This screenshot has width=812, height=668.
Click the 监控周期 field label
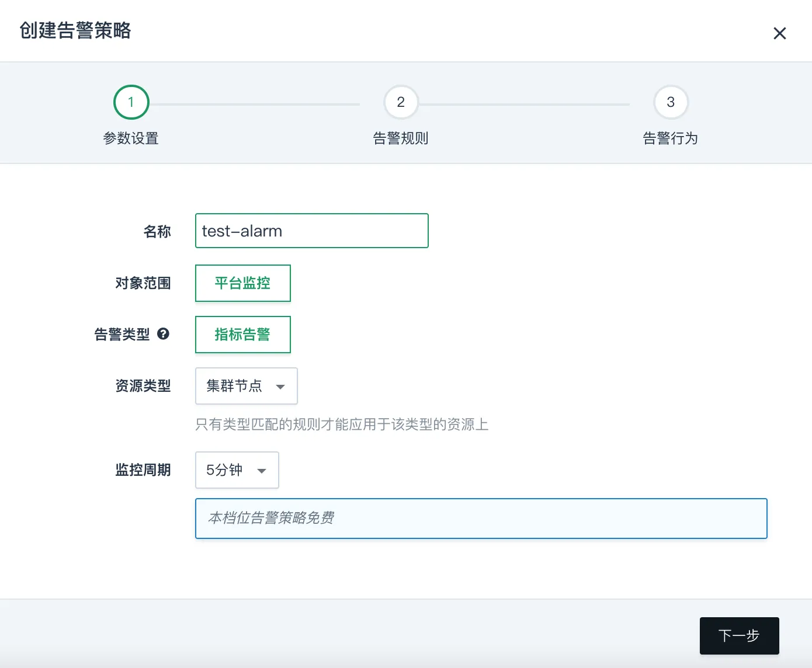tap(143, 470)
